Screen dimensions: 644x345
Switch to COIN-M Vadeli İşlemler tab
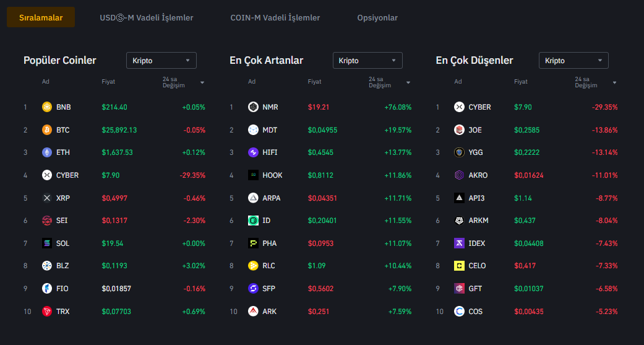tap(275, 18)
